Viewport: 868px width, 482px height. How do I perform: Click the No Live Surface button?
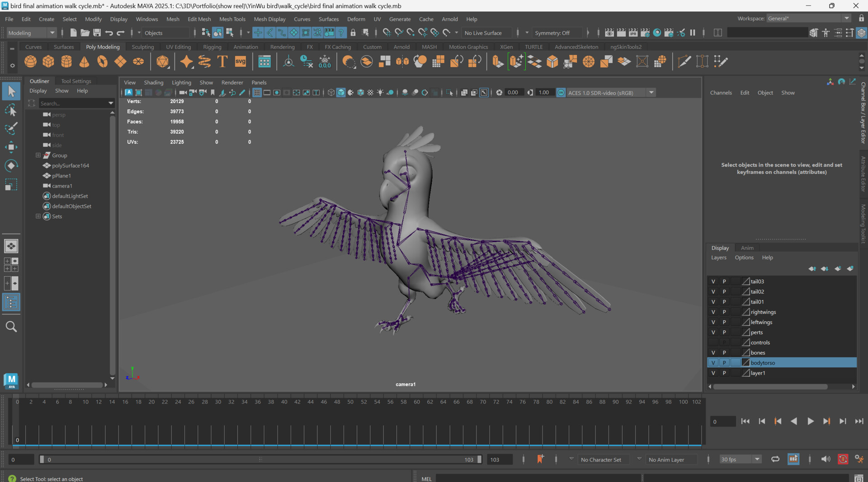point(486,33)
